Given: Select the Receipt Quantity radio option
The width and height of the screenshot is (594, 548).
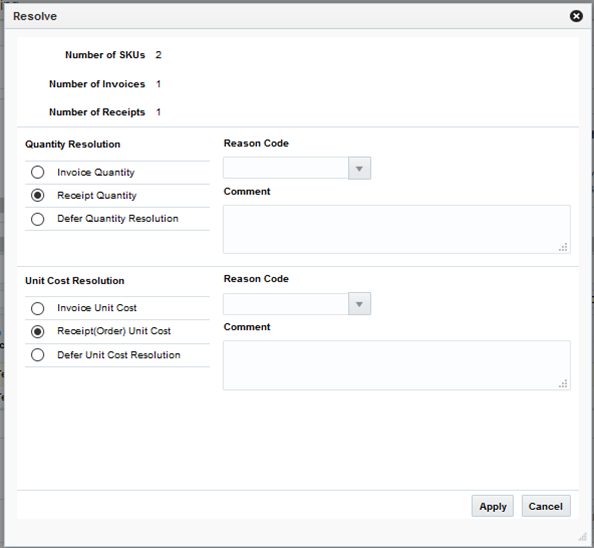Looking at the screenshot, I should (x=38, y=195).
